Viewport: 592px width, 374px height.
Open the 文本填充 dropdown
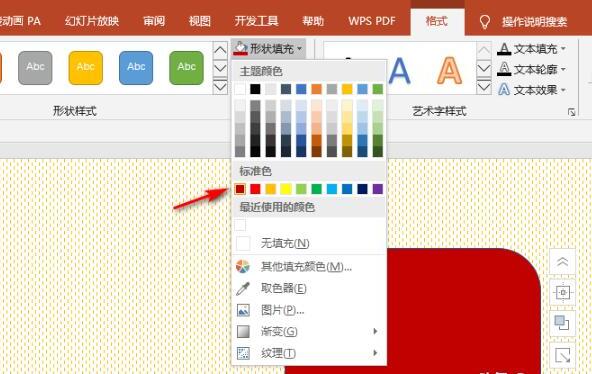(x=532, y=49)
